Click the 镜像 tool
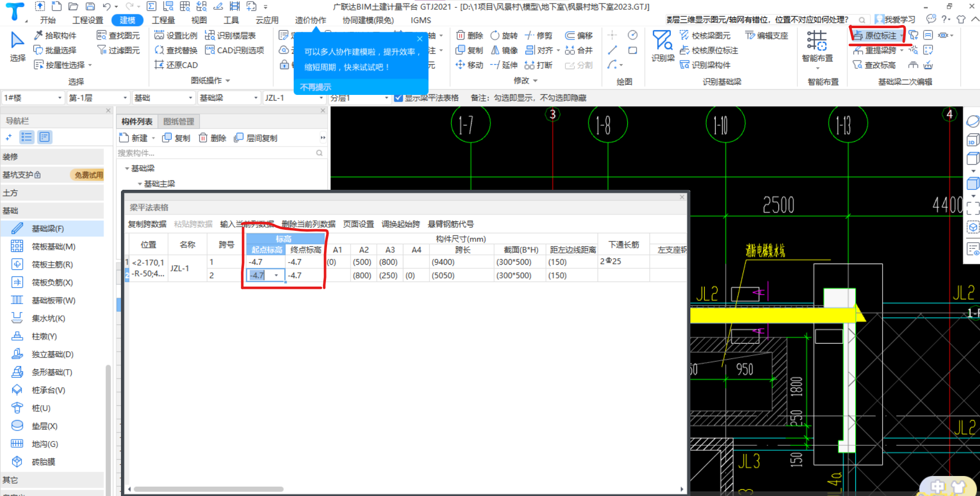This screenshot has width=980, height=496. coord(504,50)
